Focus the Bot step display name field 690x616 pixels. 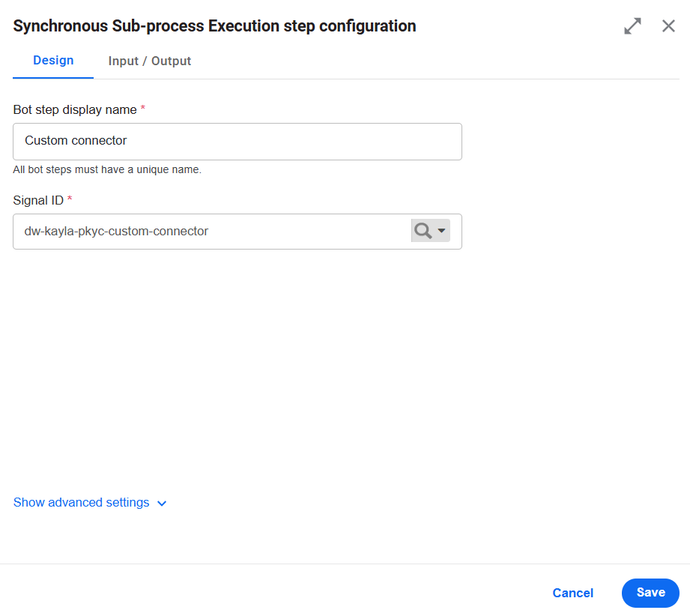237,142
